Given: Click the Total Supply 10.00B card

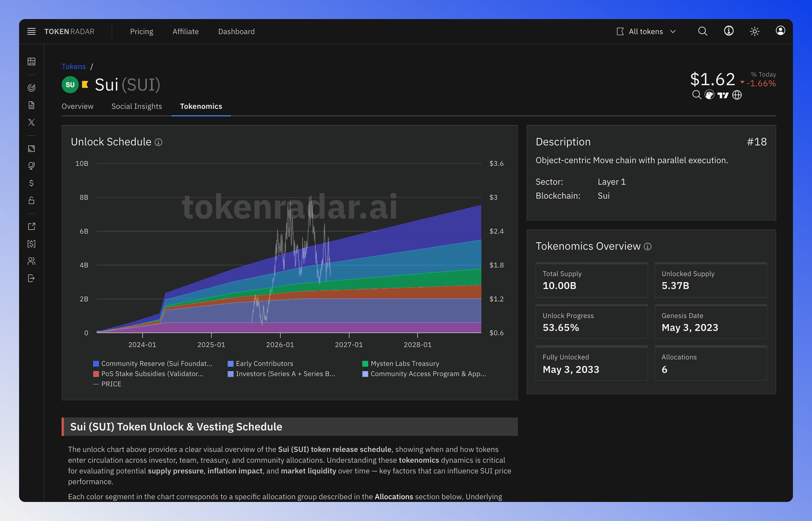Looking at the screenshot, I should 592,280.
